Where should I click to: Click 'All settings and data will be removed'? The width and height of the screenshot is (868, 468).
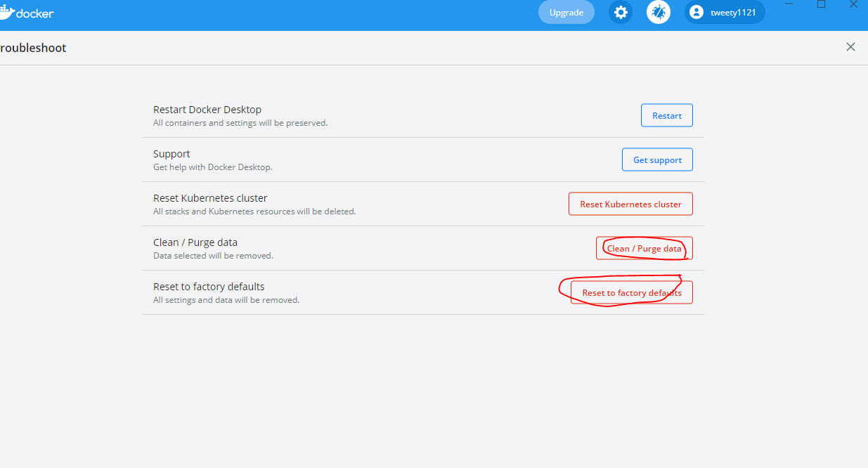(226, 300)
